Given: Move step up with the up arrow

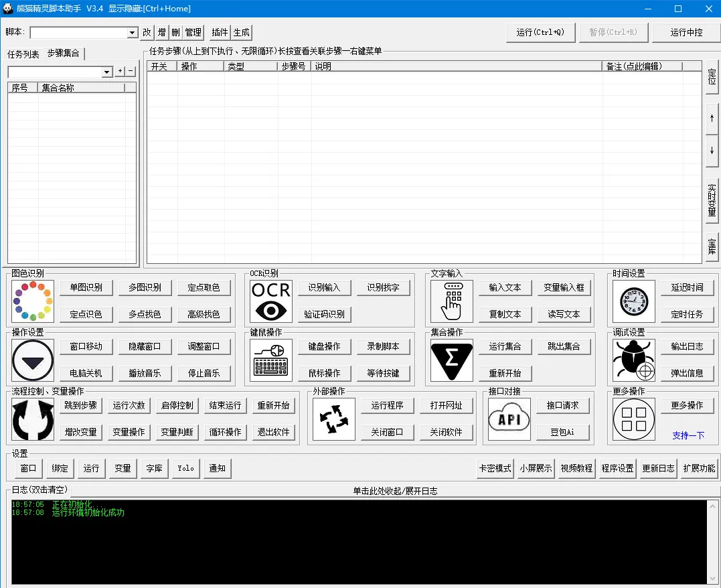Looking at the screenshot, I should 712,119.
